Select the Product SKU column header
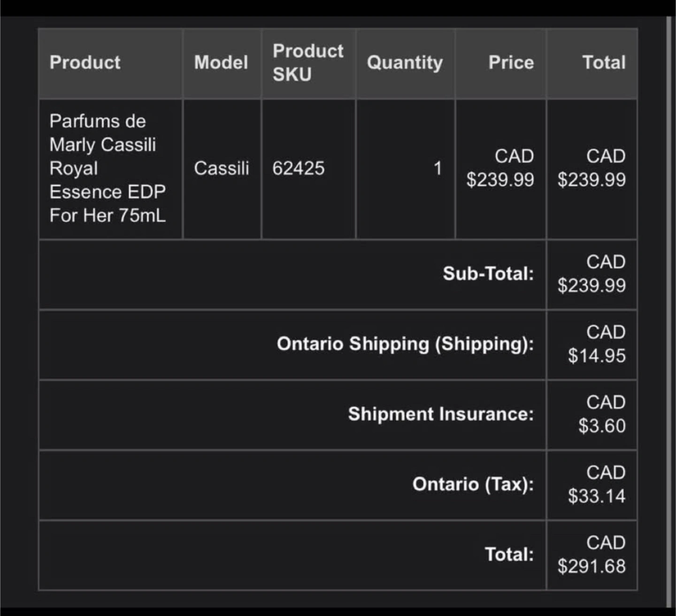Screen dimensions: 676x616 308,62
